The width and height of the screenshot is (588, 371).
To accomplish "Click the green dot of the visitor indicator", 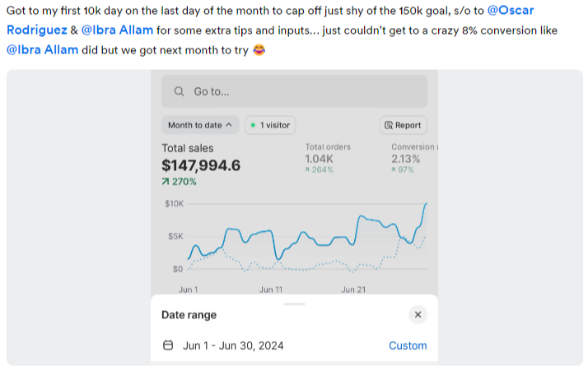I will point(253,125).
